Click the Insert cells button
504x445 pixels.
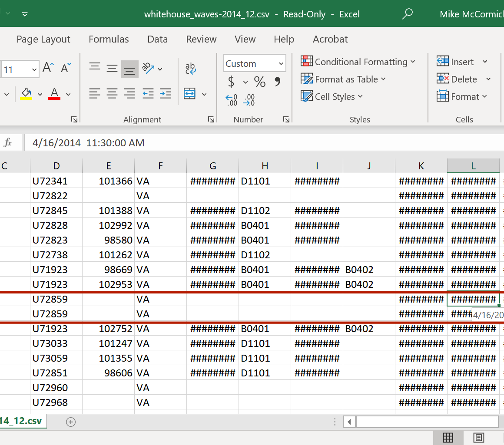coord(456,62)
